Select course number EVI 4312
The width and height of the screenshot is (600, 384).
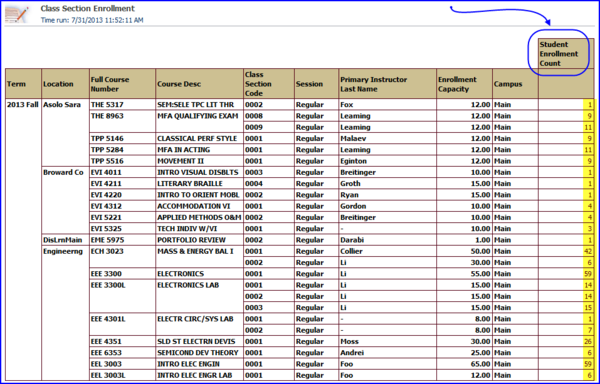[106, 206]
